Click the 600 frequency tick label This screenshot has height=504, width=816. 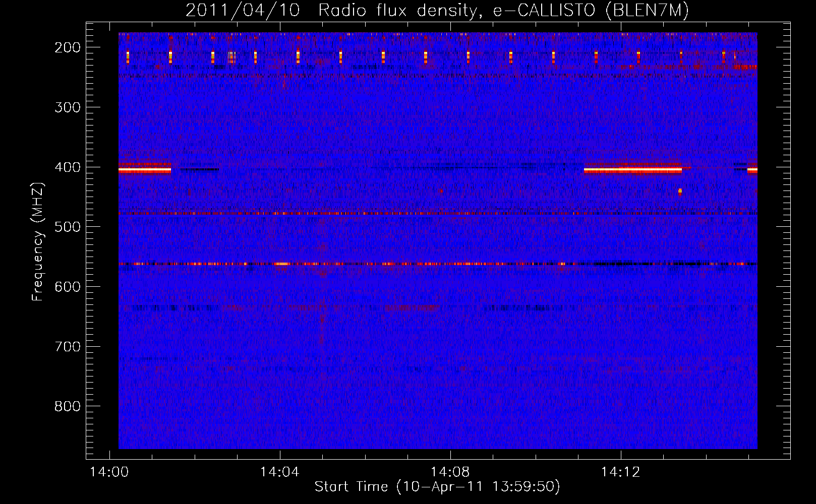tap(67, 287)
